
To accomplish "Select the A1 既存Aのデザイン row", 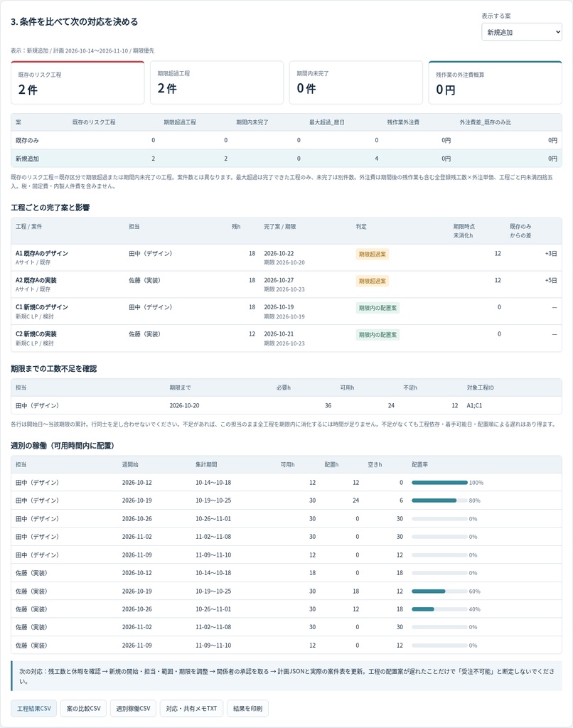I will [x=286, y=257].
